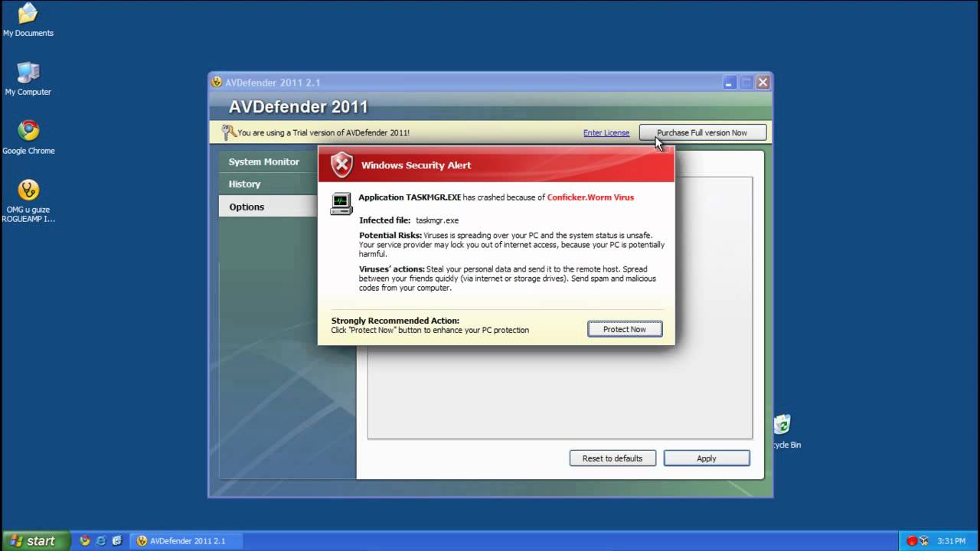Click the Apply button
Screen dimensions: 980x551
click(707, 458)
